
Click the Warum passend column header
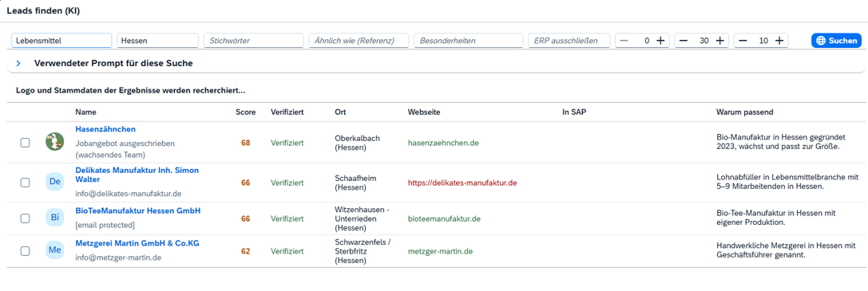[744, 112]
